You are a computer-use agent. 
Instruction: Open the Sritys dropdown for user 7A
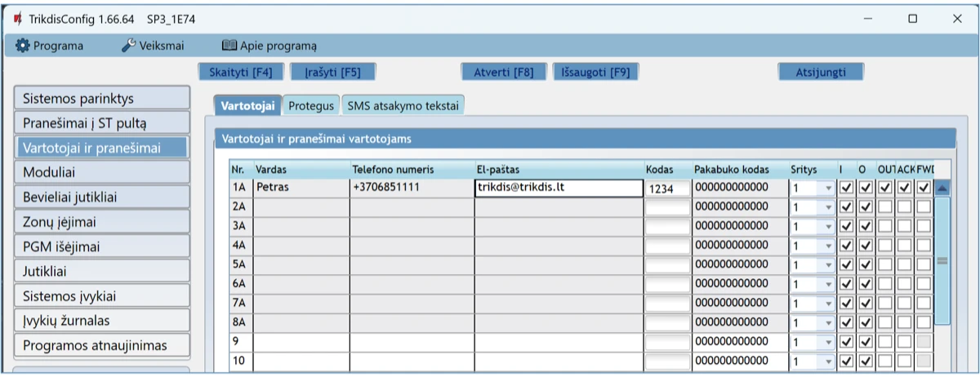(x=829, y=303)
